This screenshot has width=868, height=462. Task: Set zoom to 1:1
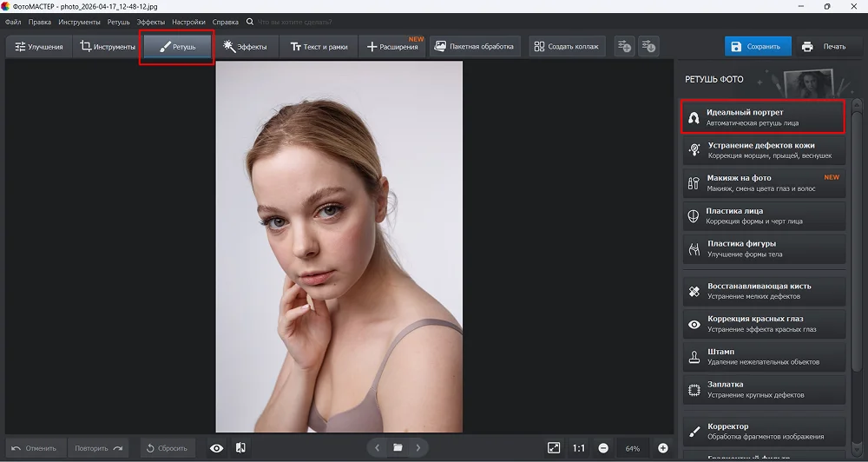[578, 448]
